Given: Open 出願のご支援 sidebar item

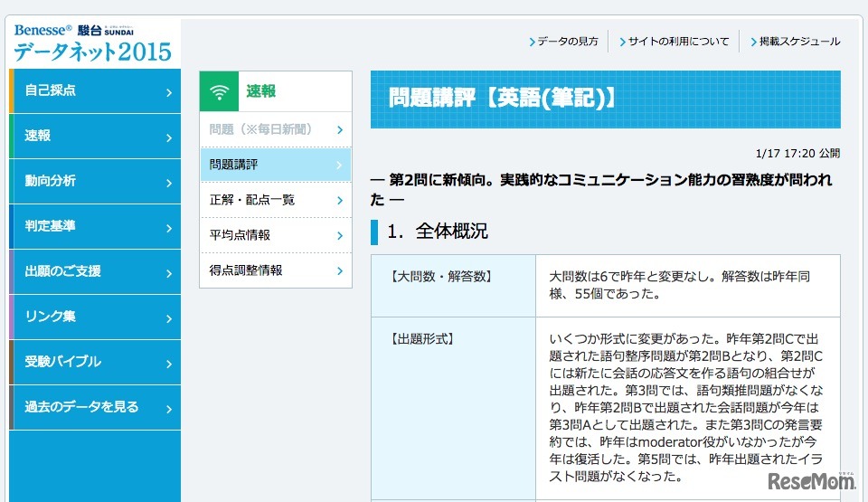Looking at the screenshot, I should (95, 271).
